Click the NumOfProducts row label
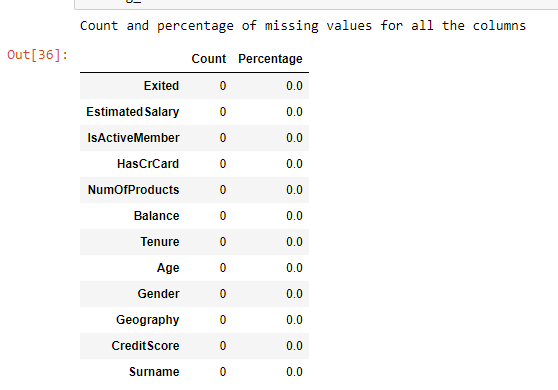Viewport: 558px width, 390px height. click(133, 190)
